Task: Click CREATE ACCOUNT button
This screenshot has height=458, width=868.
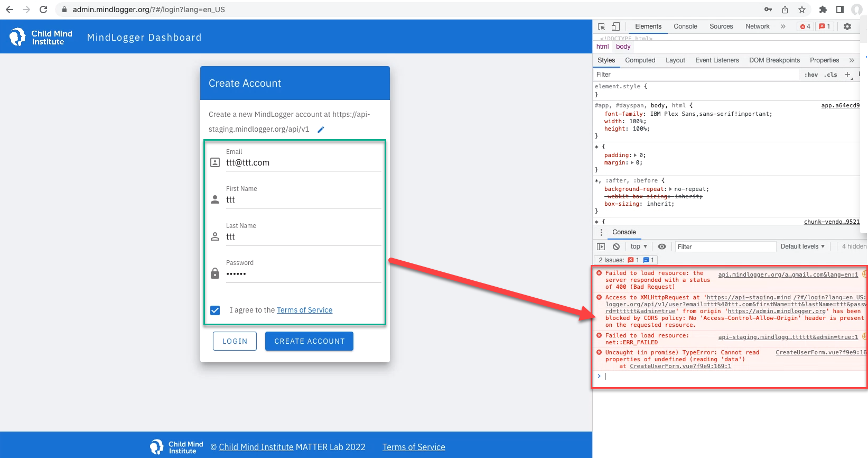Action: point(309,341)
